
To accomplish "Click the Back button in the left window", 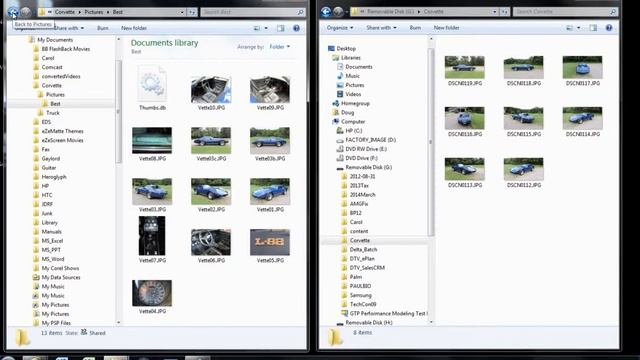I will (12, 12).
